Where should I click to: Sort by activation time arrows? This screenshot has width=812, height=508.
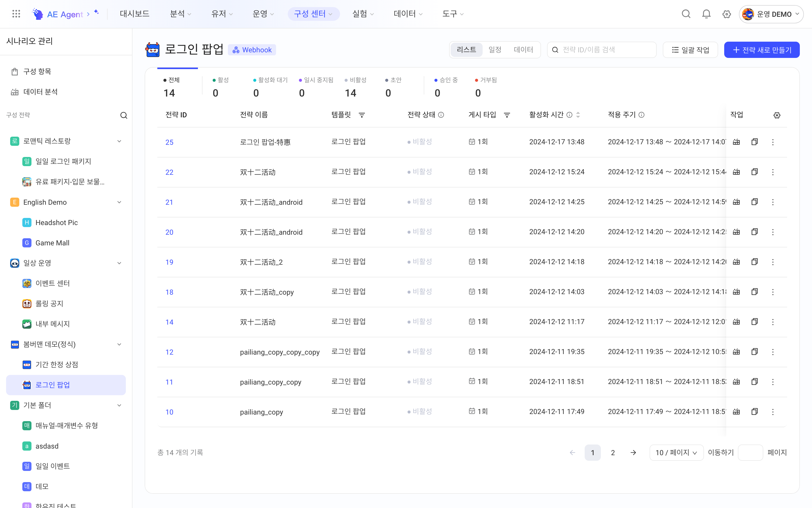coord(578,115)
